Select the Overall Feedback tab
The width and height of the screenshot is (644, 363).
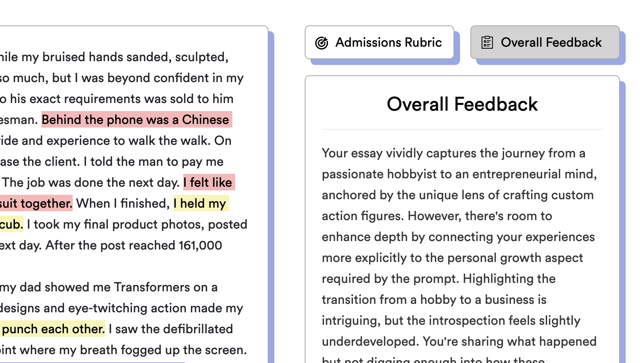click(545, 42)
